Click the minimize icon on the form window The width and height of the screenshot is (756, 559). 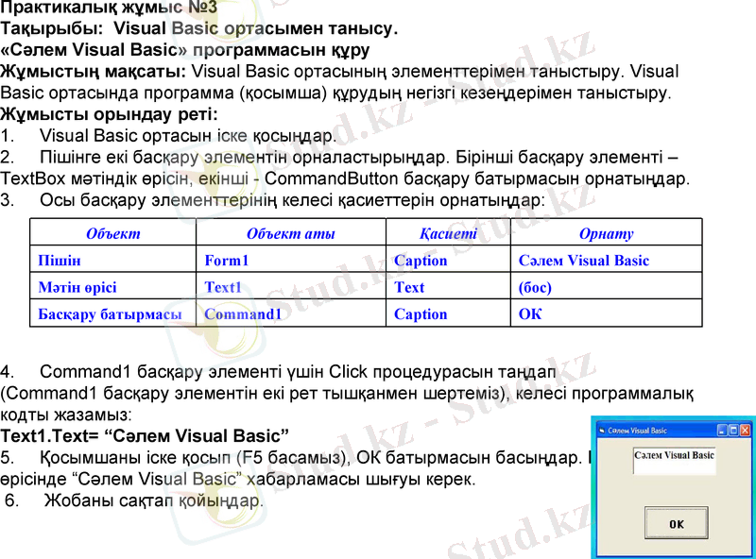click(x=722, y=431)
